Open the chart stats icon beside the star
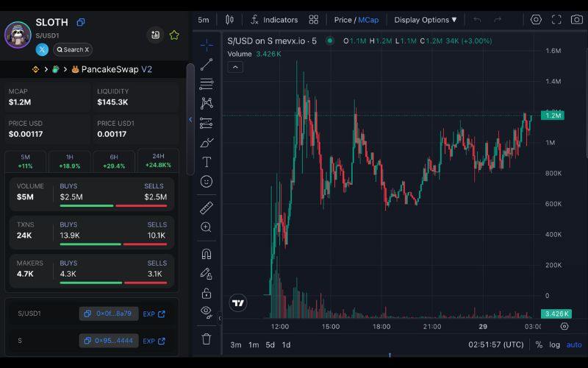The width and height of the screenshot is (588, 368). [155, 35]
